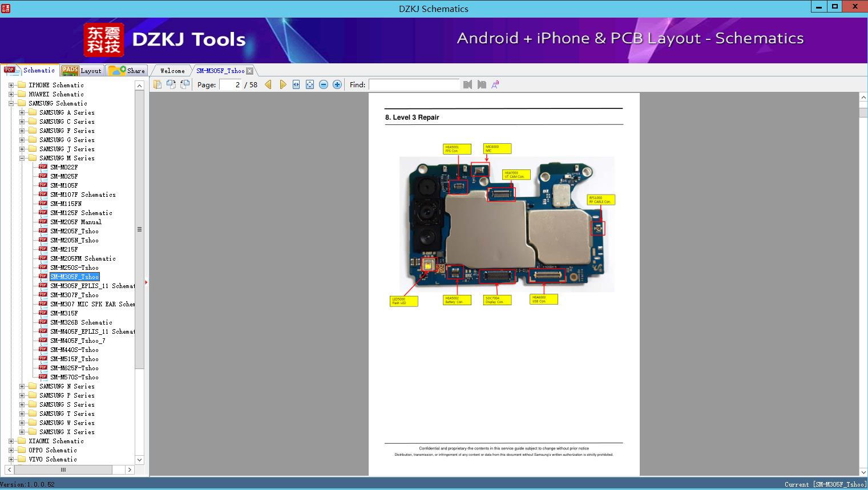The width and height of the screenshot is (868, 490).
Task: Open SM-M250S-Tshoo file
Action: tap(74, 268)
